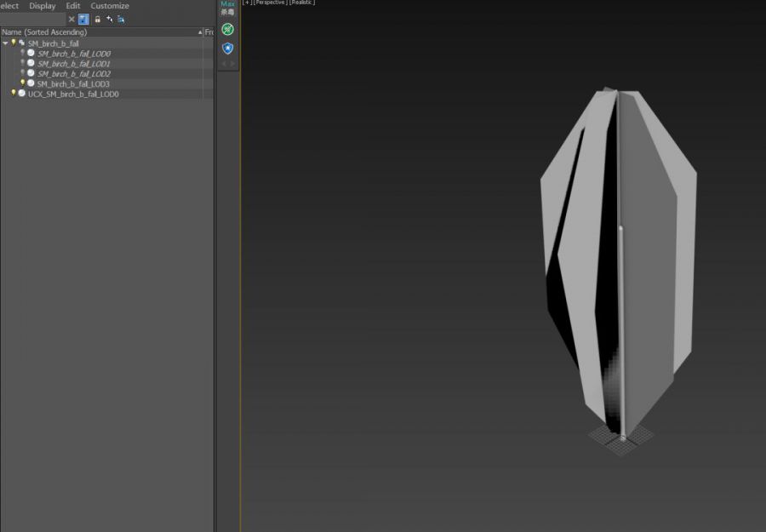This screenshot has width=766, height=532.
Task: Open the Perspective viewport label menu
Action: (270, 3)
